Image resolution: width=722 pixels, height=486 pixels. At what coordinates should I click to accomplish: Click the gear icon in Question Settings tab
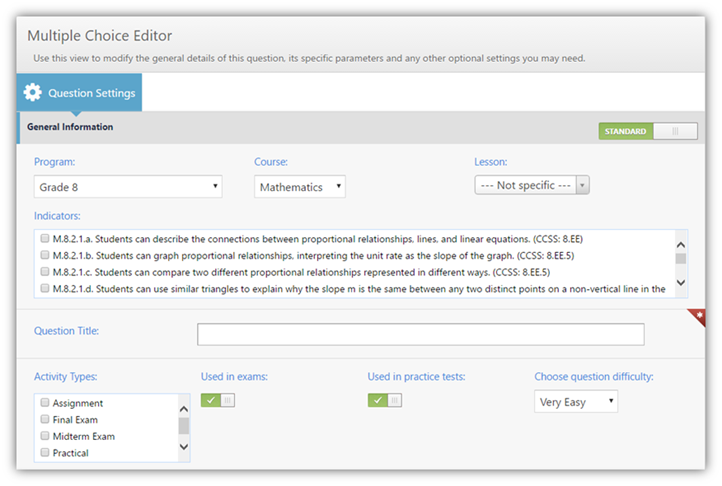(x=33, y=93)
